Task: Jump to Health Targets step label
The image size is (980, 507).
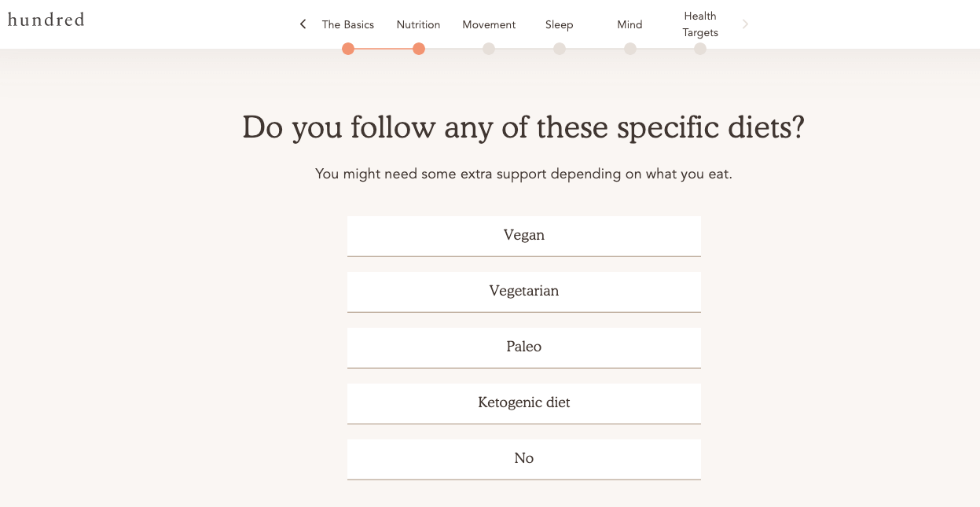Action: (x=700, y=24)
